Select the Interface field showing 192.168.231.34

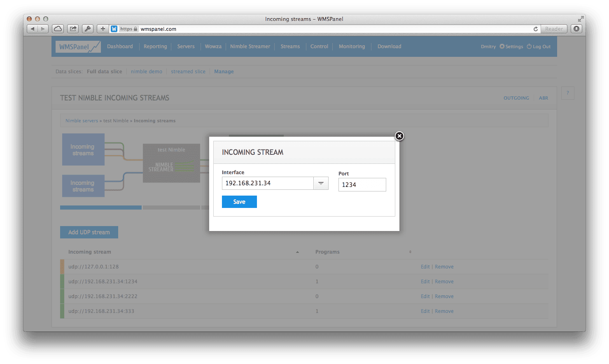268,183
